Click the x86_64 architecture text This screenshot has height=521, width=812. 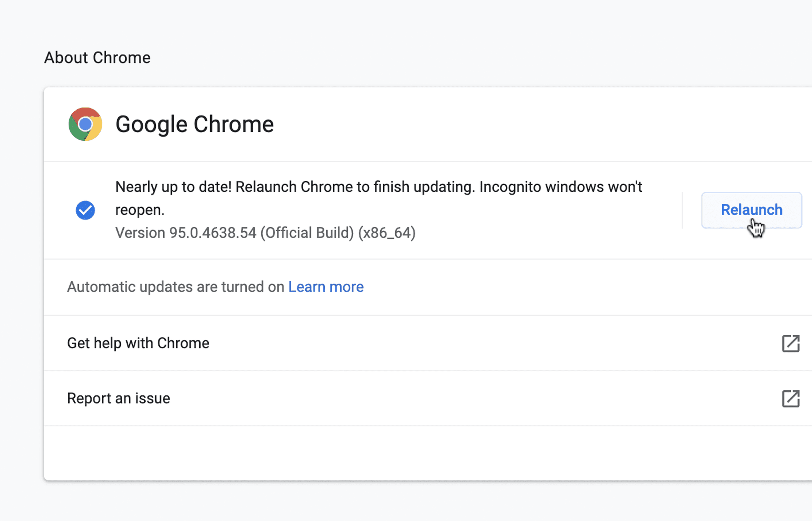387,233
